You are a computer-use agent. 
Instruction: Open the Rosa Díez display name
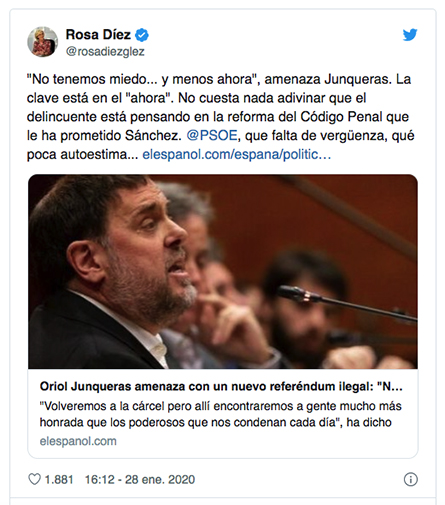pyautogui.click(x=98, y=35)
